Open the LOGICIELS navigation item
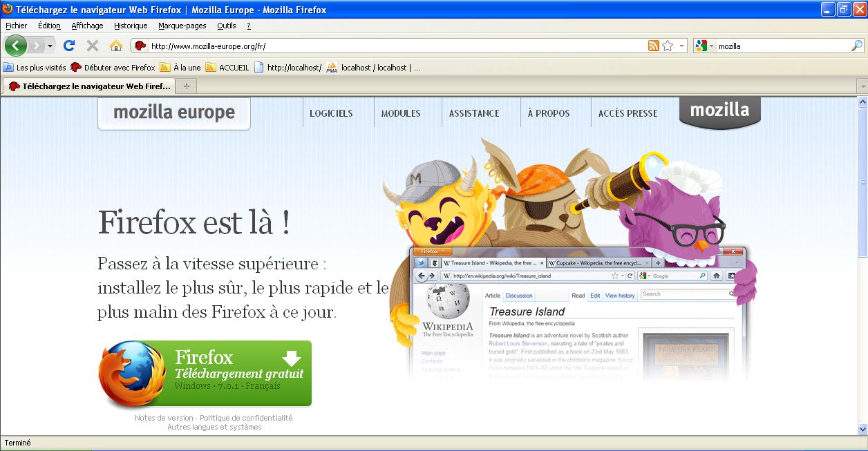The width and height of the screenshot is (868, 451). (x=331, y=113)
